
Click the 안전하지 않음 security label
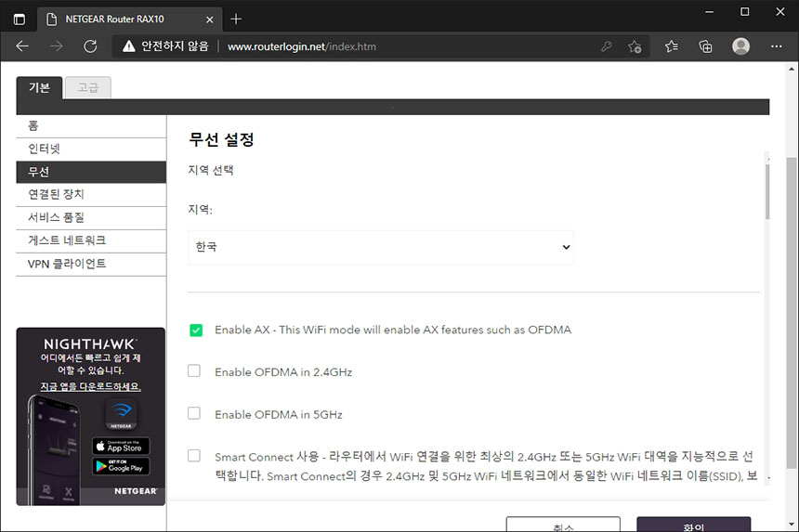[175, 46]
